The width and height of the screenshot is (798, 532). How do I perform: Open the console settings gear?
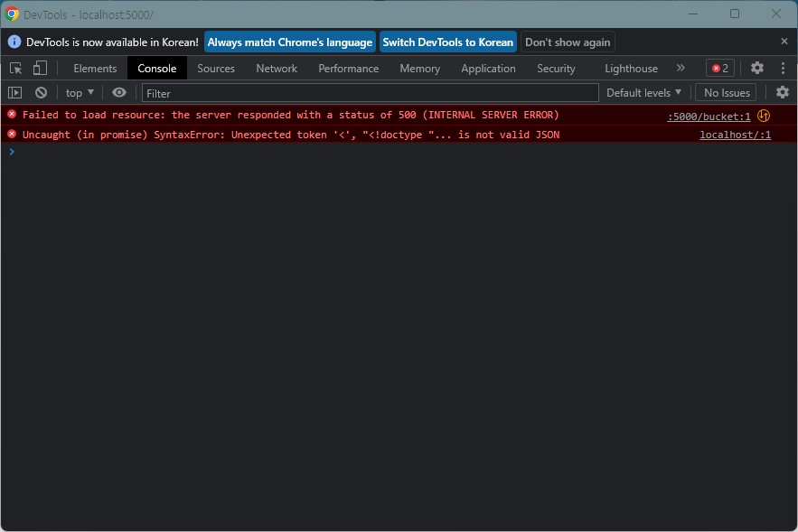click(783, 92)
